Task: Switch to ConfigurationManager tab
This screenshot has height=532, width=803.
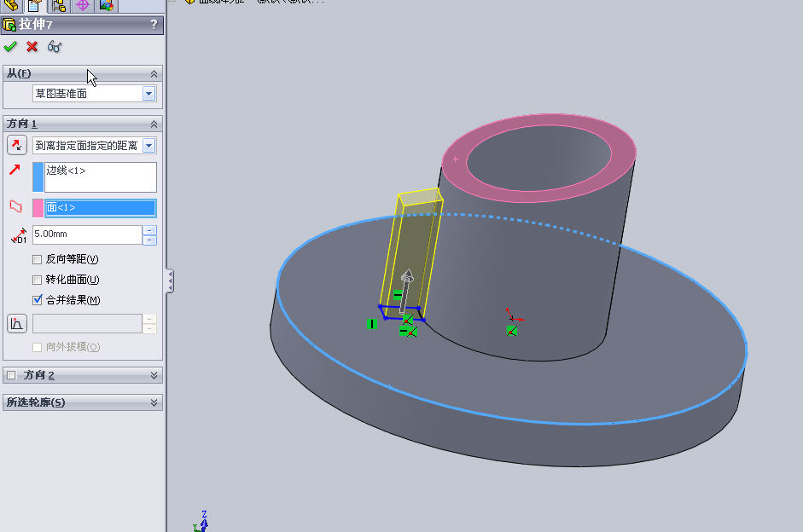Action: coord(59,6)
